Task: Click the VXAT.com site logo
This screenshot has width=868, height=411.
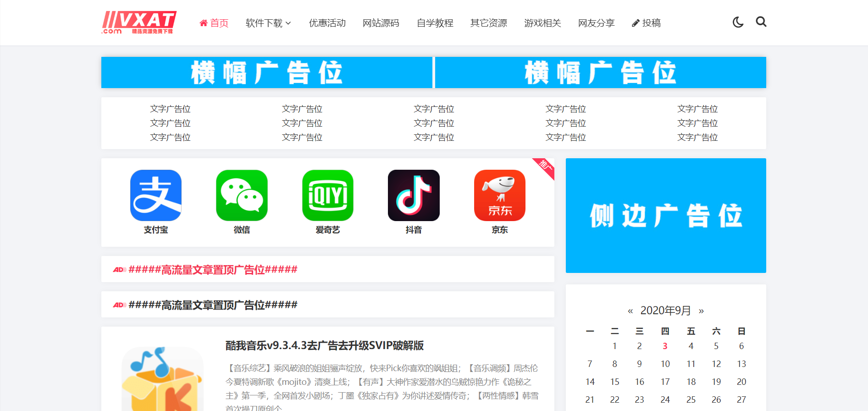Action: 139,22
